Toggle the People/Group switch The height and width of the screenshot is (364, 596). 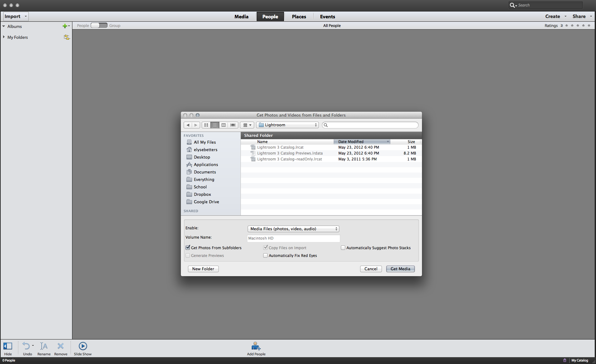[x=99, y=25]
